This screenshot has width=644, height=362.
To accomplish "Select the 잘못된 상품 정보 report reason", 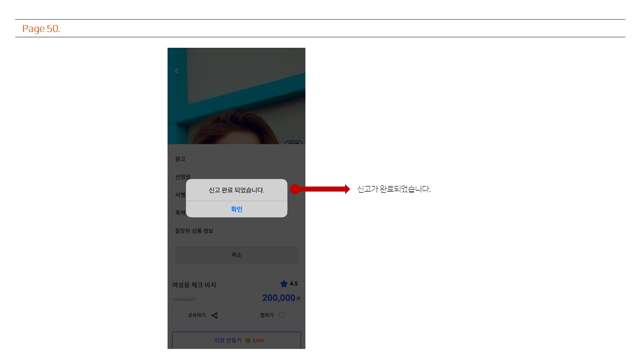I will [x=194, y=231].
